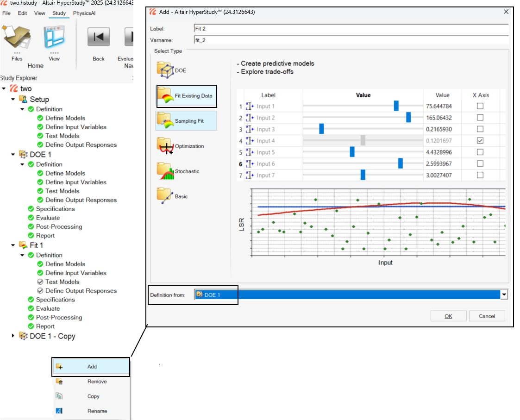Viewport: 520px width, 420px height.
Task: Click the Varname input field
Action: (351, 40)
